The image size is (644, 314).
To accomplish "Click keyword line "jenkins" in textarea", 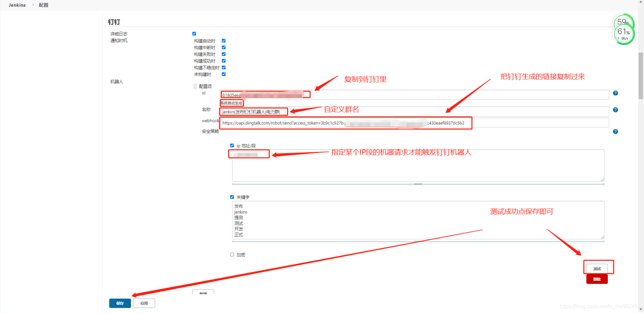I will coord(240,212).
